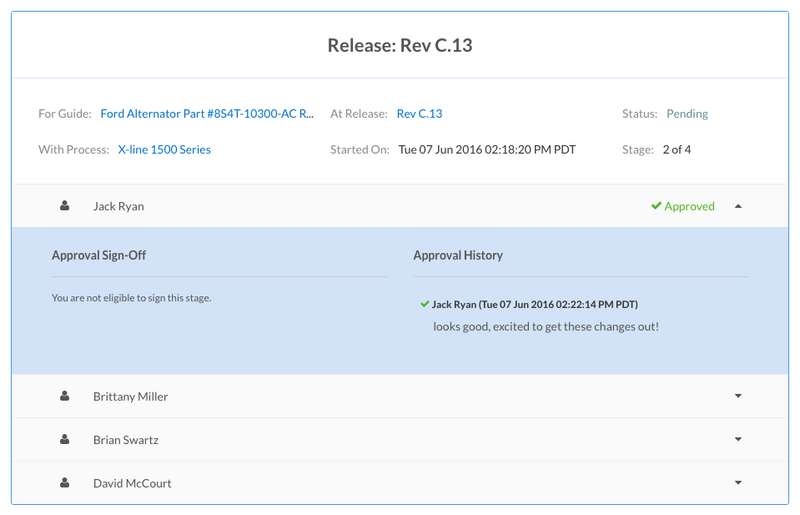Image resolution: width=800 pixels, height=515 pixels.
Task: Click the Release: Rev C.13 title heading
Action: [x=400, y=45]
